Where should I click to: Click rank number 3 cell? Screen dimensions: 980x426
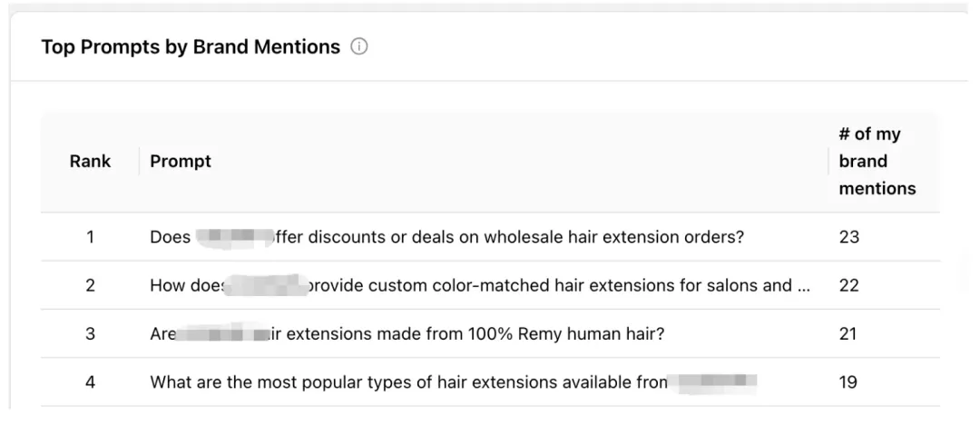coord(90,334)
